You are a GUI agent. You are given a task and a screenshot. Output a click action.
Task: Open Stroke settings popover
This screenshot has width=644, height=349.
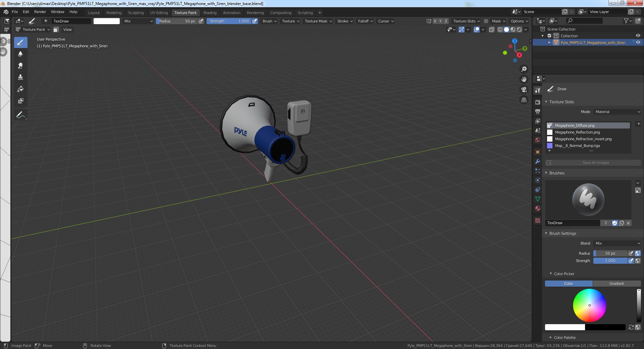(345, 21)
